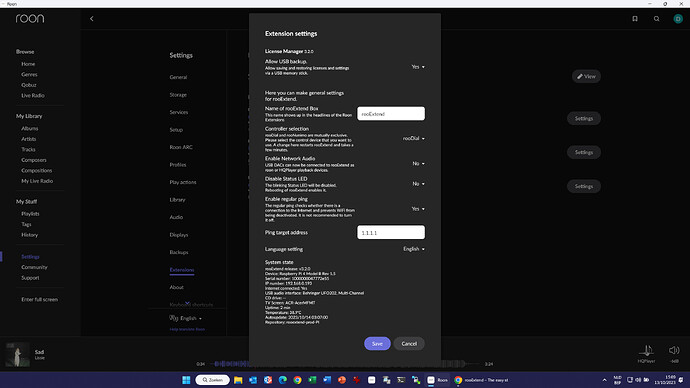The height and width of the screenshot is (388, 690).
Task: Open Setup settings tab
Action: coord(176,130)
